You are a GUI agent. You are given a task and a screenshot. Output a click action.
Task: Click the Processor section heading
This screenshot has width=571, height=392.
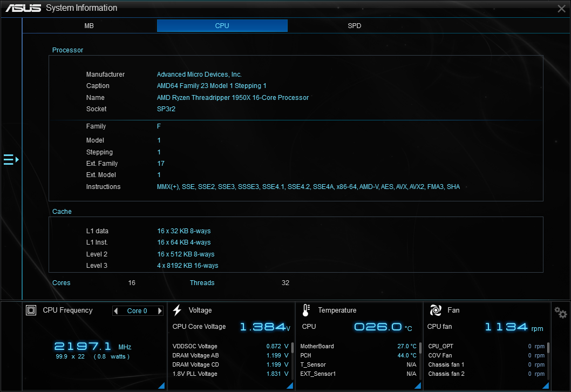[68, 50]
